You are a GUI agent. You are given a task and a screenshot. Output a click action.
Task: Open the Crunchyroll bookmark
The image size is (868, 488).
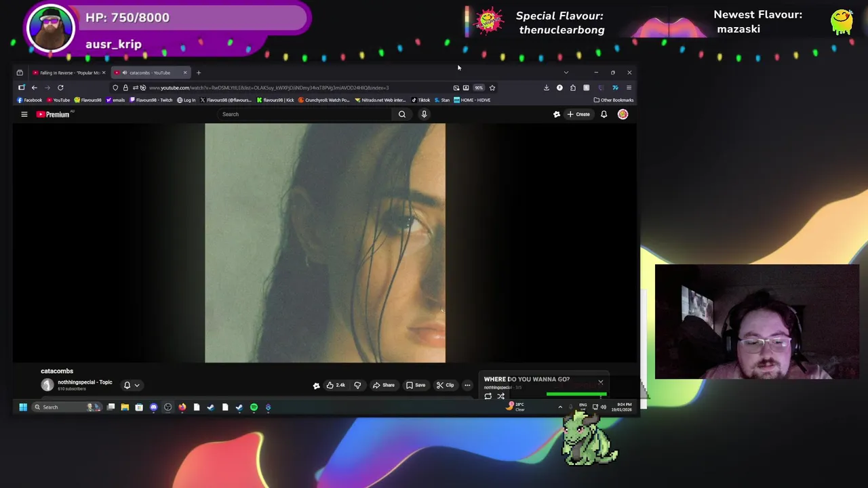point(324,100)
